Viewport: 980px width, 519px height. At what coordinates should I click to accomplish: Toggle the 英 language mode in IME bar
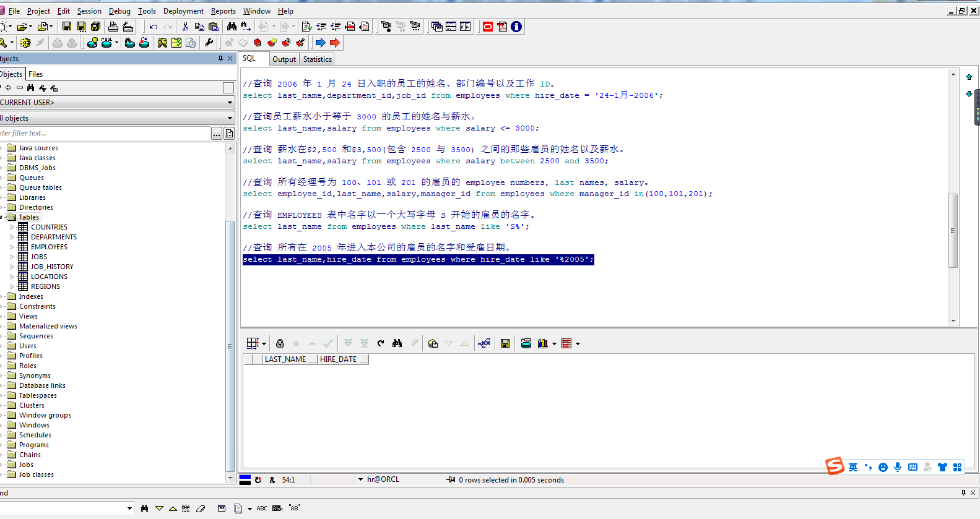coord(853,467)
